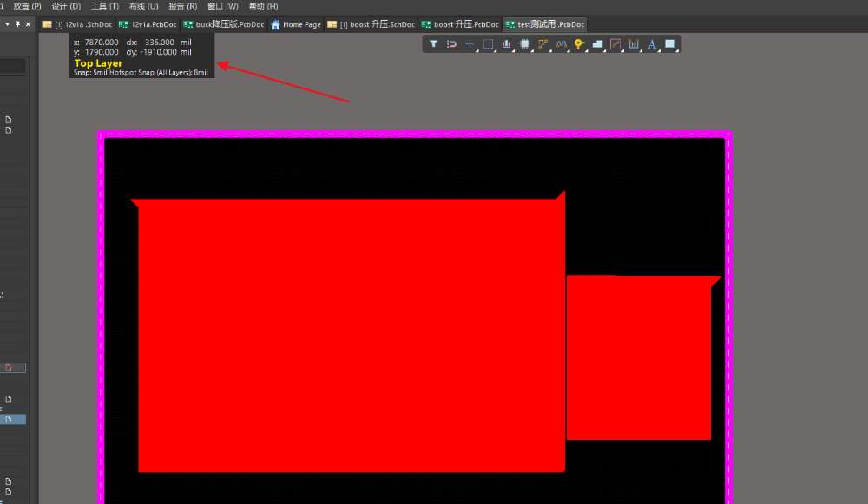Pick the Place String letter A tool
Image resolution: width=868 pixels, height=504 pixels.
tap(652, 43)
